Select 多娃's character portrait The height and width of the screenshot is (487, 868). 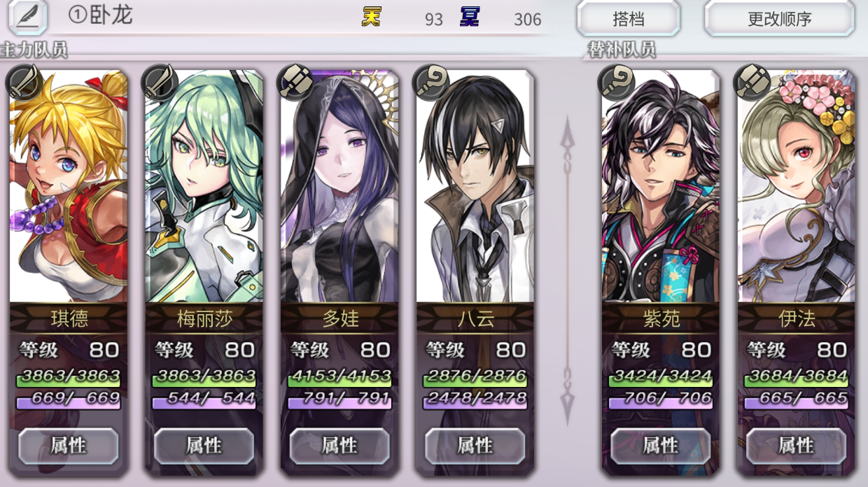click(339, 186)
